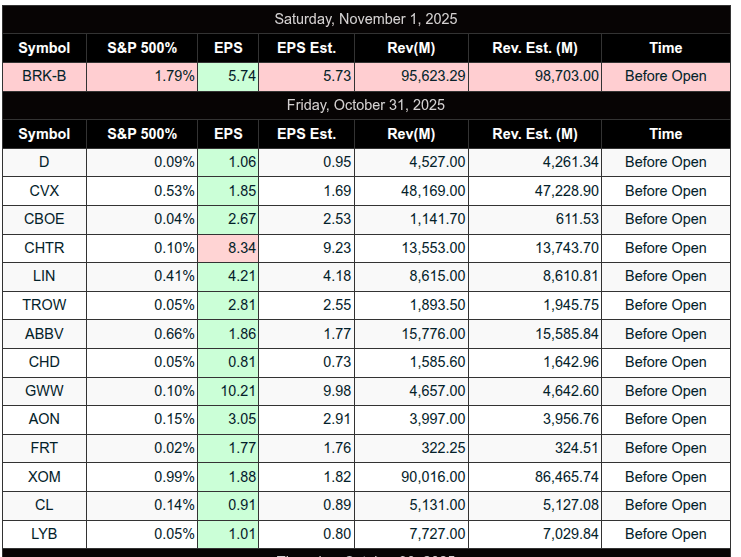Select the CHTR ticker symbol
The image size is (741, 557).
[x=44, y=248]
